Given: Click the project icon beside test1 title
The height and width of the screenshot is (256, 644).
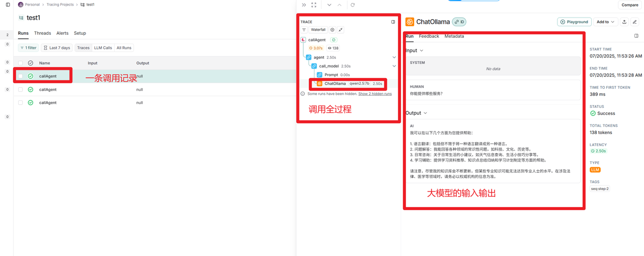Looking at the screenshot, I should (x=21, y=18).
